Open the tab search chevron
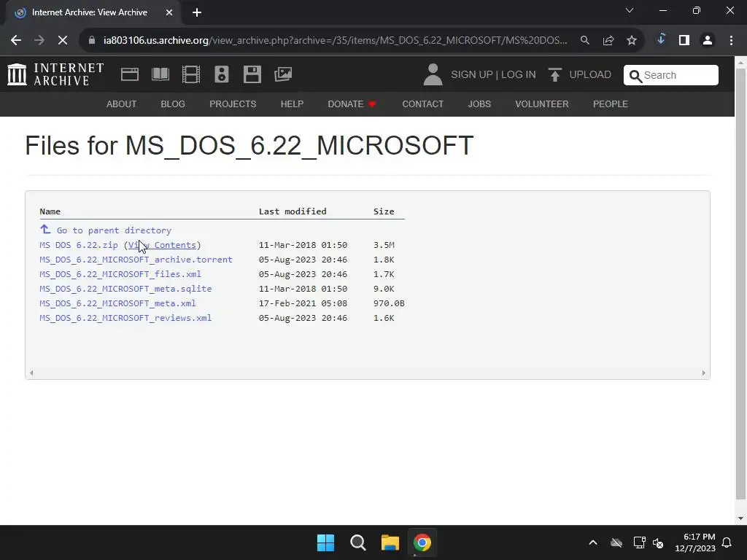This screenshot has height=560, width=747. (630, 10)
